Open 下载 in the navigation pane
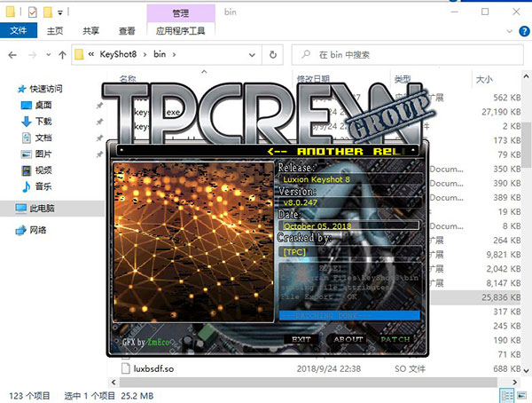This screenshot has width=532, height=403. tap(43, 122)
